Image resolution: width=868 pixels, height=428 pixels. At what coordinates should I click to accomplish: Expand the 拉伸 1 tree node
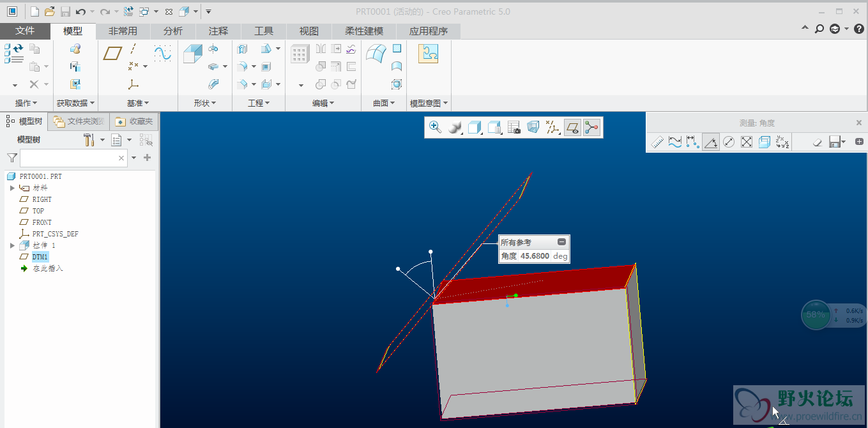coord(12,245)
